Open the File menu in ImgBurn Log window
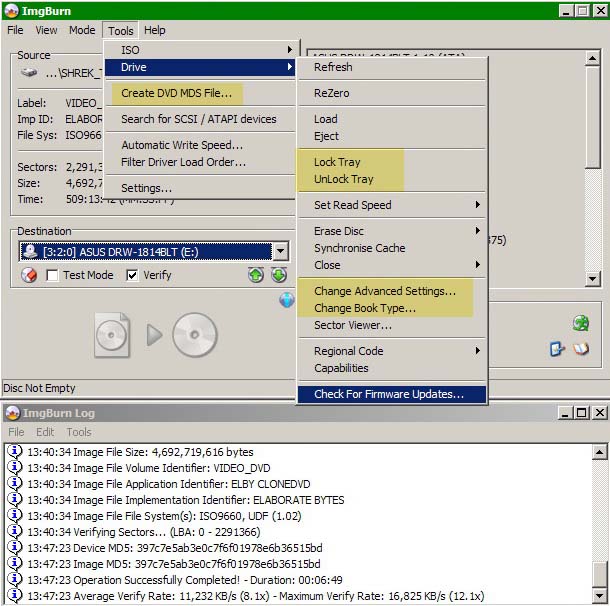This screenshot has width=610, height=606. pos(16,432)
